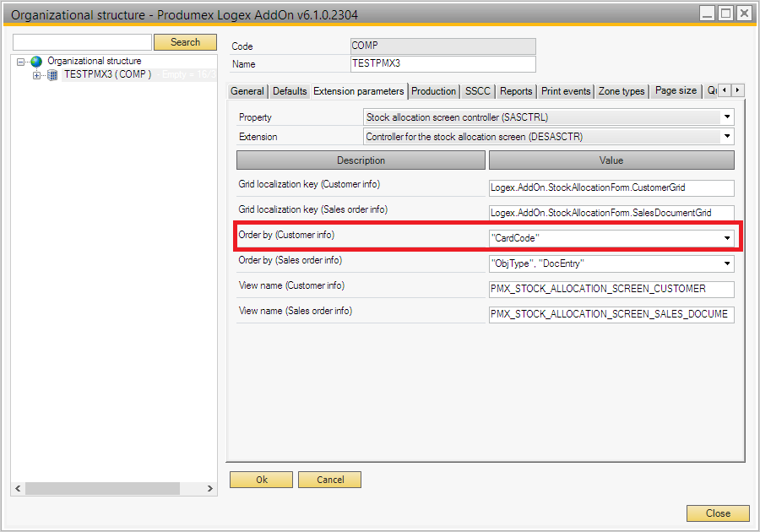Click the View name (Customer info) value field
This screenshot has width=760, height=532.
tap(611, 290)
